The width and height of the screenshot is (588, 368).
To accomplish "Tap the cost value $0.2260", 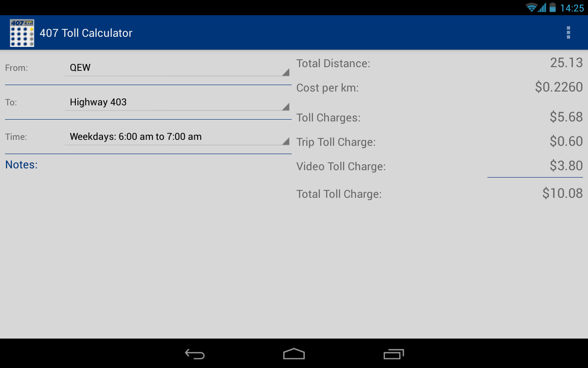I will point(559,87).
